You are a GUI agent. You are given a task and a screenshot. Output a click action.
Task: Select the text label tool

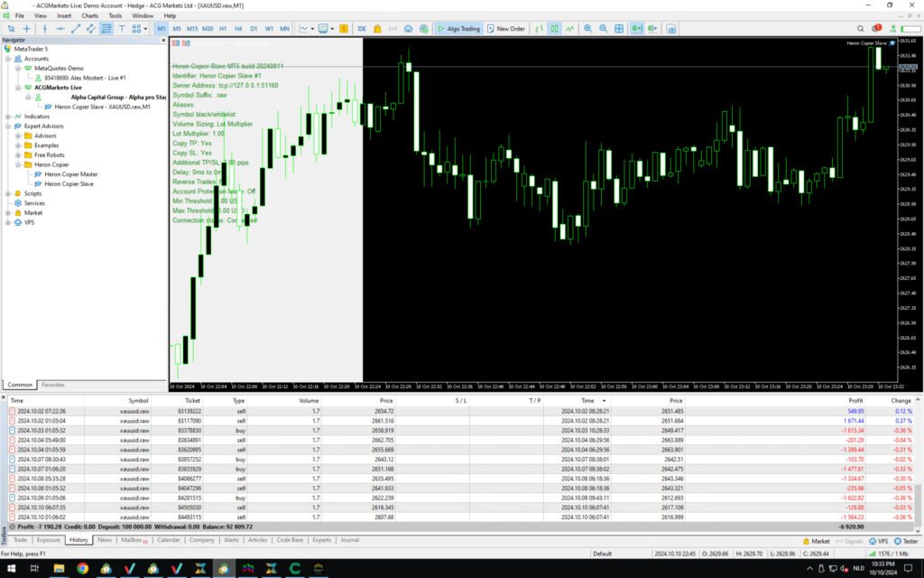click(122, 28)
